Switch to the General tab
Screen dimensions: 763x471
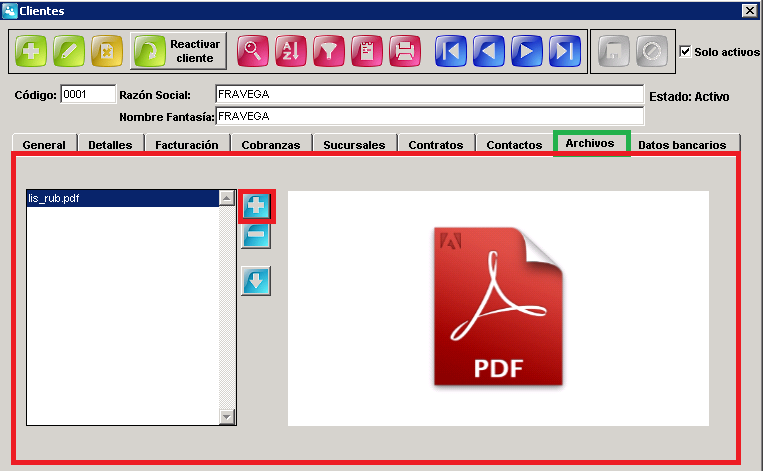pyautogui.click(x=44, y=145)
